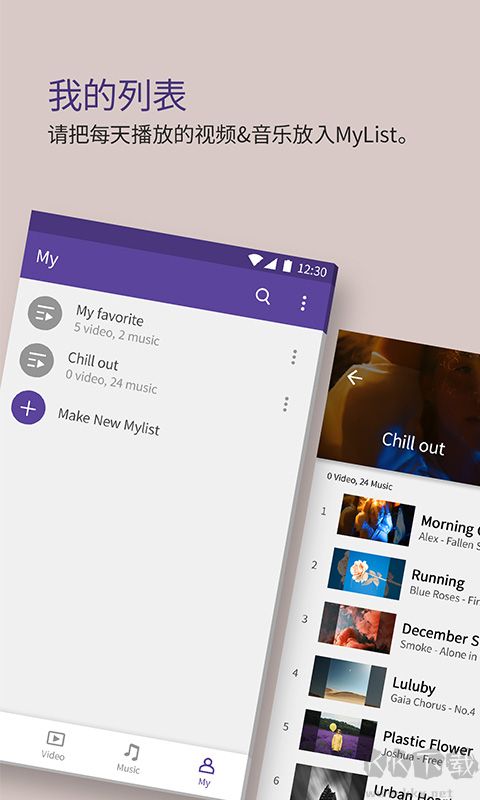Tap the search magnifier icon
Screen dimensions: 480x800
click(263, 296)
